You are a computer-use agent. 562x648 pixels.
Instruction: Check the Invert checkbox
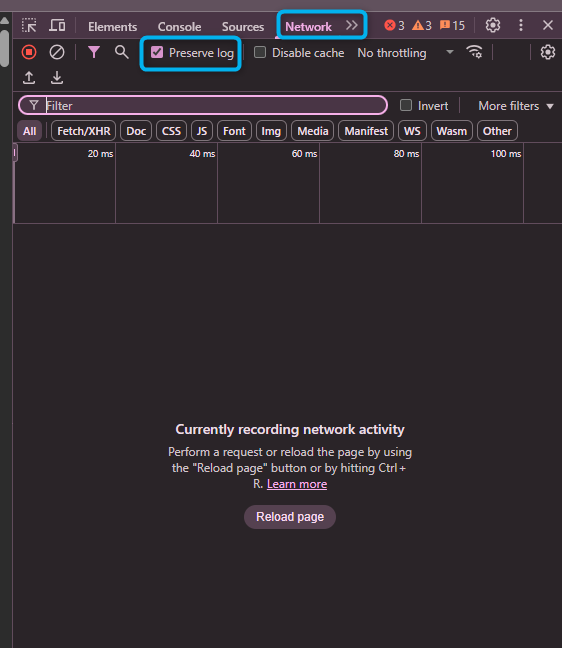point(406,105)
